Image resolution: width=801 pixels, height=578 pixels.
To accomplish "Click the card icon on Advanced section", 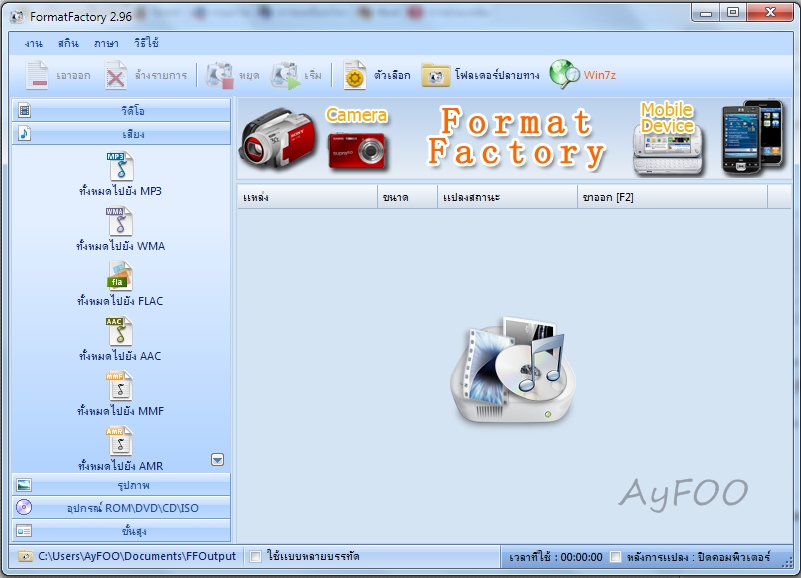I will (24, 531).
